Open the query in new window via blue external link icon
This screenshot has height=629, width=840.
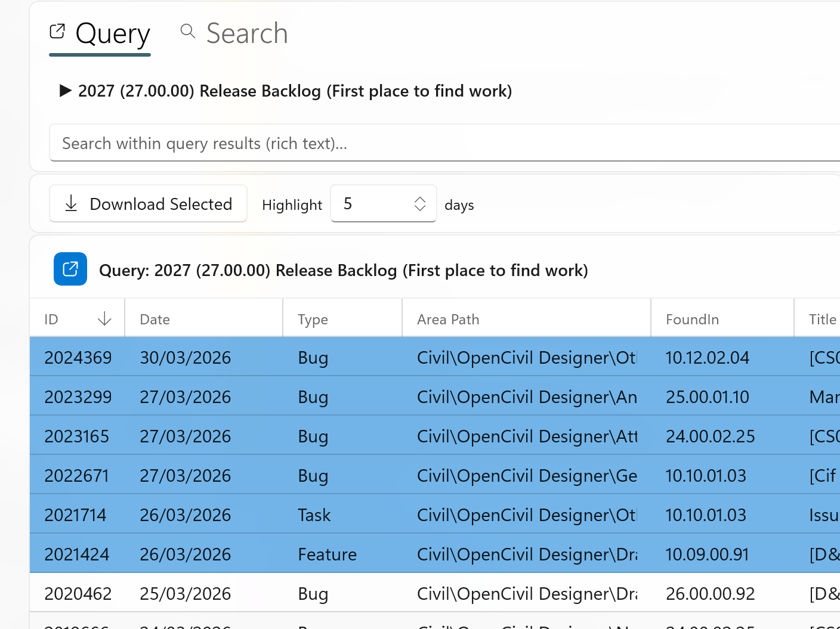tap(70, 269)
